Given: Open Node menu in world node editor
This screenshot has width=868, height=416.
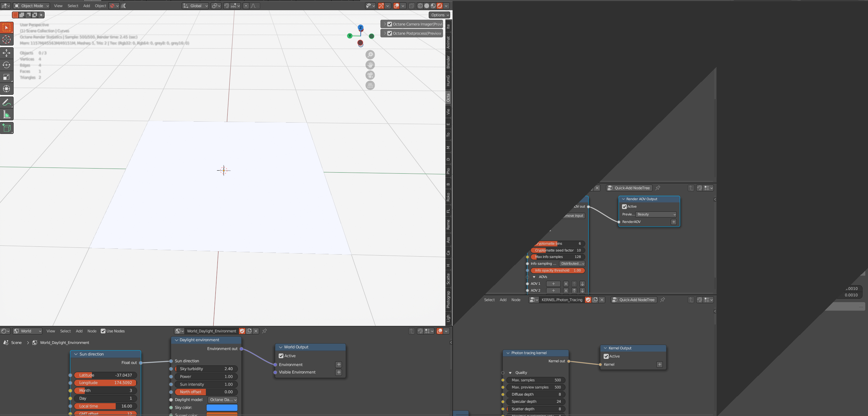Looking at the screenshot, I should tap(92, 331).
